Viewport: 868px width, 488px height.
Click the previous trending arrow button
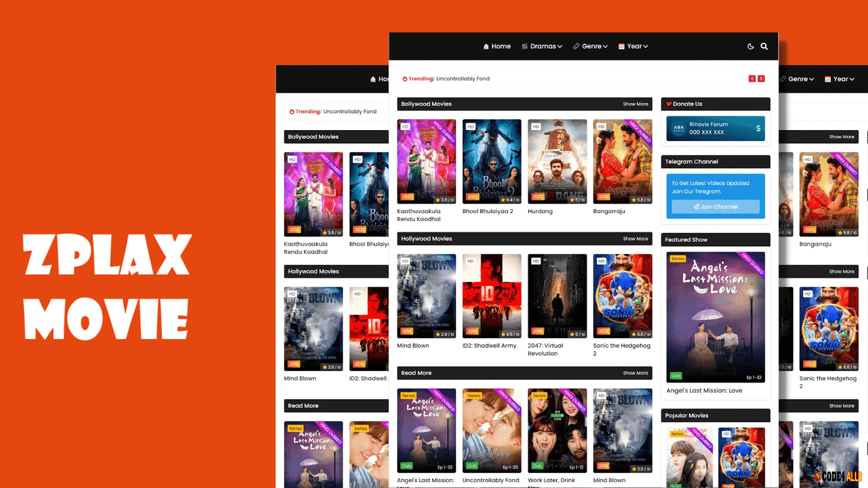click(752, 79)
